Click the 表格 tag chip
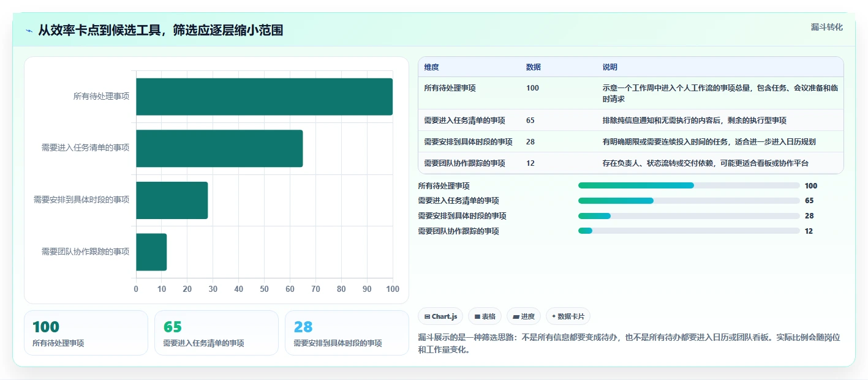 (485, 316)
